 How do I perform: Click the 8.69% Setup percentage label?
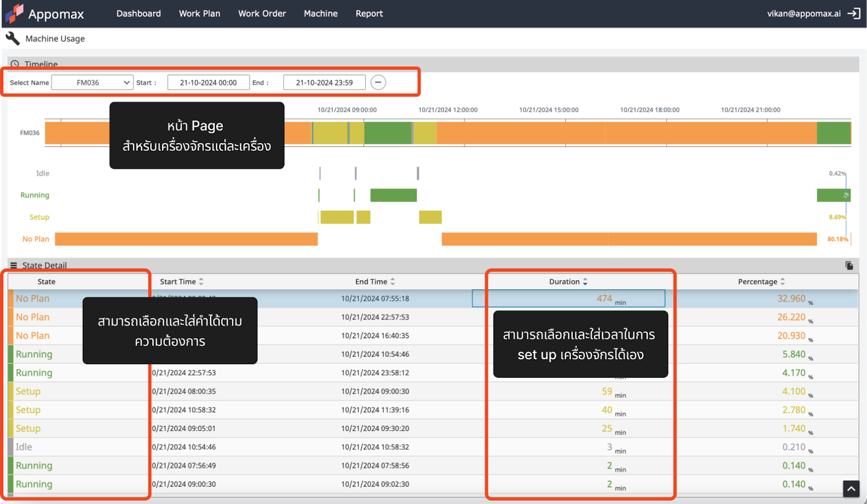tap(837, 217)
